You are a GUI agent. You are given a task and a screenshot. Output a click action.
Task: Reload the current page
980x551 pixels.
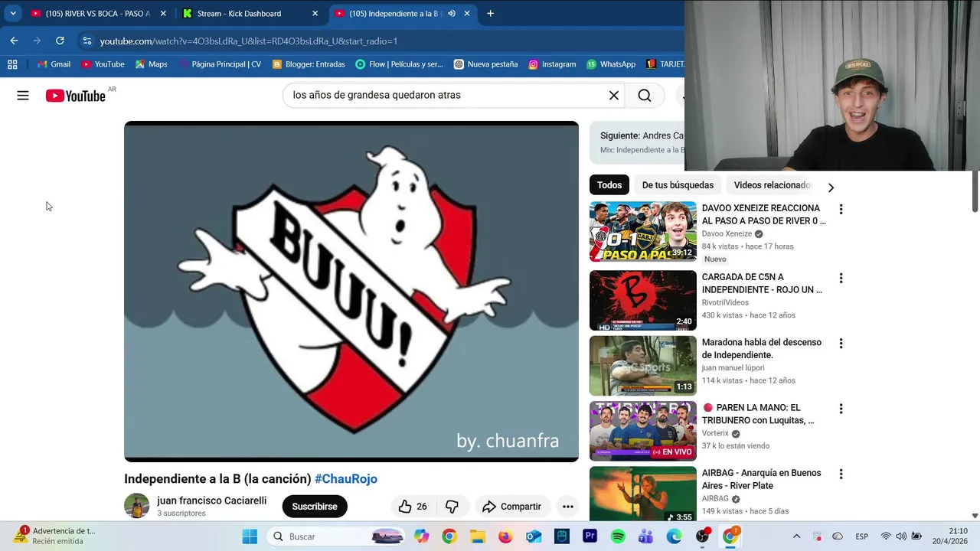(x=60, y=41)
